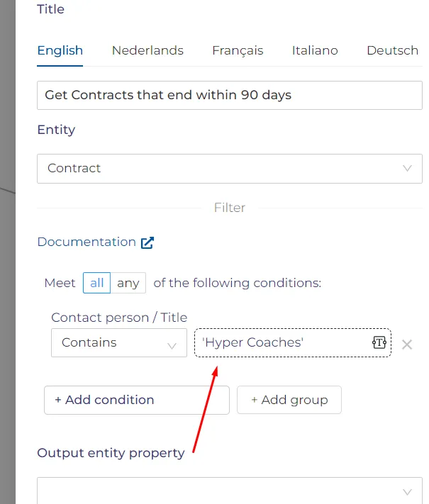Image resolution: width=429 pixels, height=504 pixels.
Task: Switch to the English language tab
Action: tap(60, 51)
